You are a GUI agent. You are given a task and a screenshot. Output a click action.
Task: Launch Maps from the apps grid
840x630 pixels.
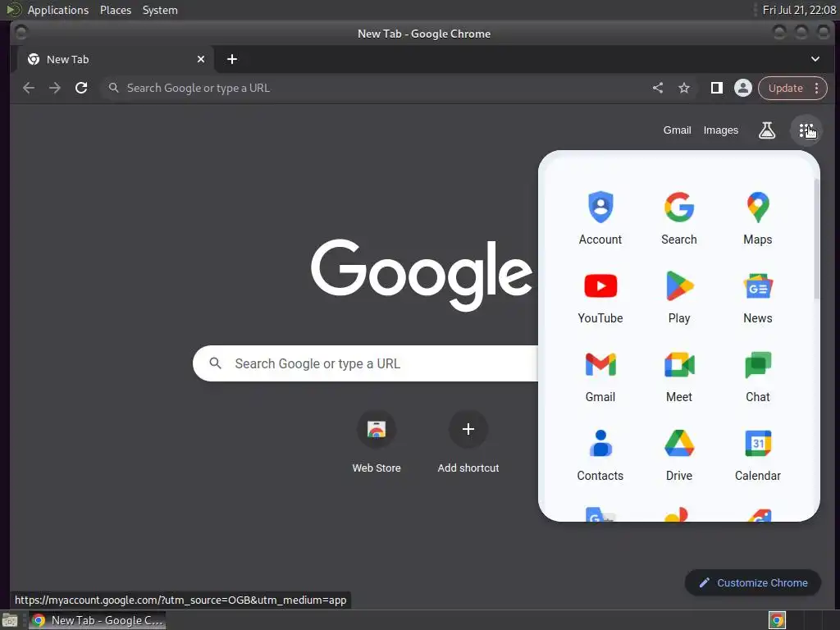coord(757,217)
